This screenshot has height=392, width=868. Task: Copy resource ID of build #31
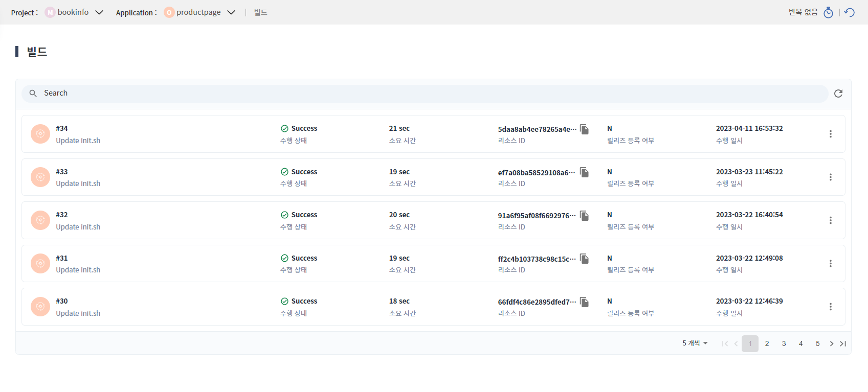point(584,259)
